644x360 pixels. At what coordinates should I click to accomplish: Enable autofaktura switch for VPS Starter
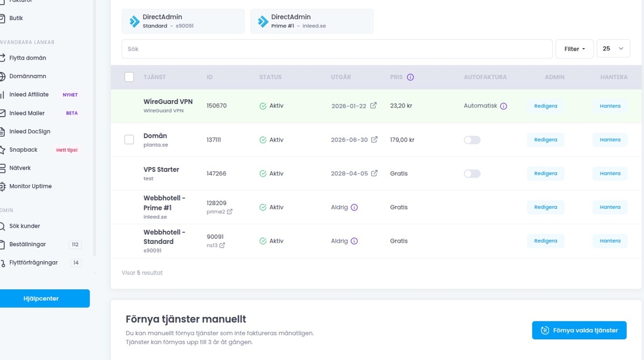point(472,174)
